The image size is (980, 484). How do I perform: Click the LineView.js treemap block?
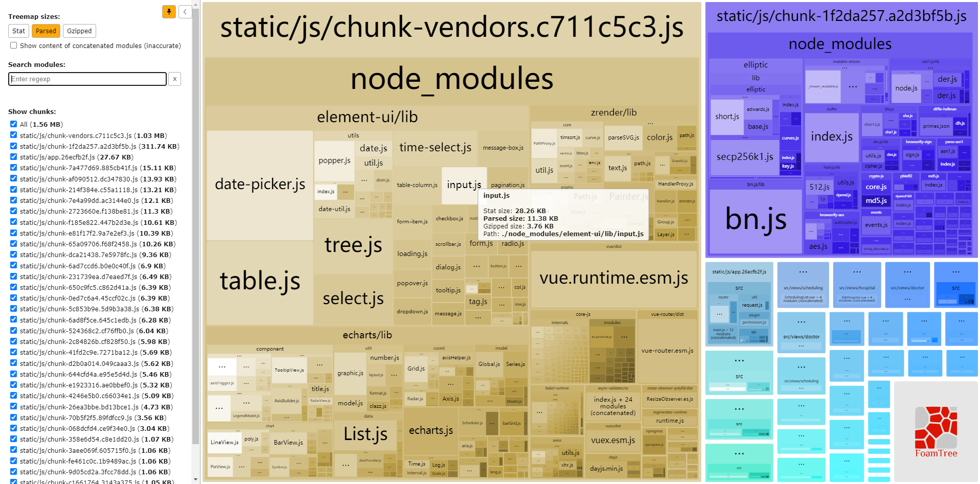click(225, 443)
